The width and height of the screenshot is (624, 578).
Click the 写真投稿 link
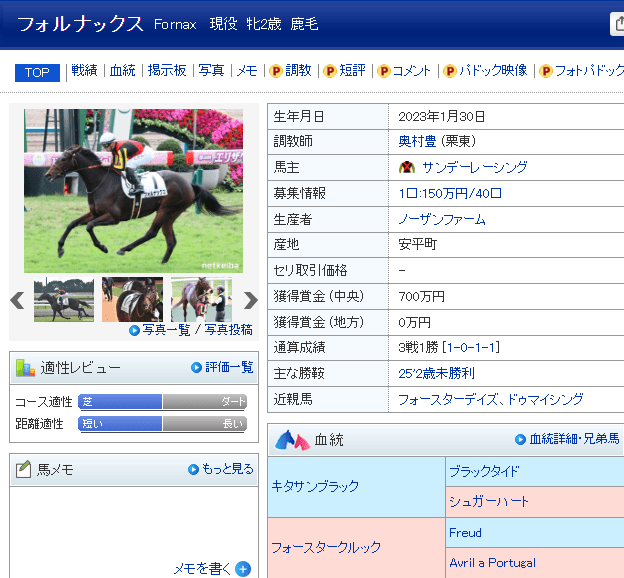pyautogui.click(x=229, y=330)
